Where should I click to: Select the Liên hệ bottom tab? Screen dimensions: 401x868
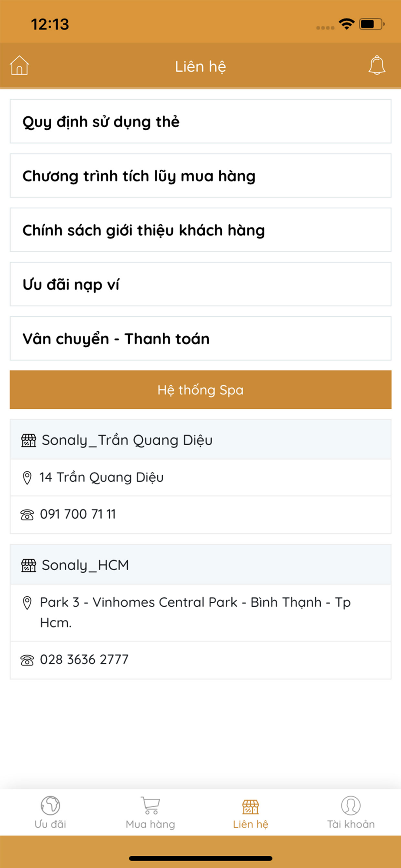(x=250, y=812)
